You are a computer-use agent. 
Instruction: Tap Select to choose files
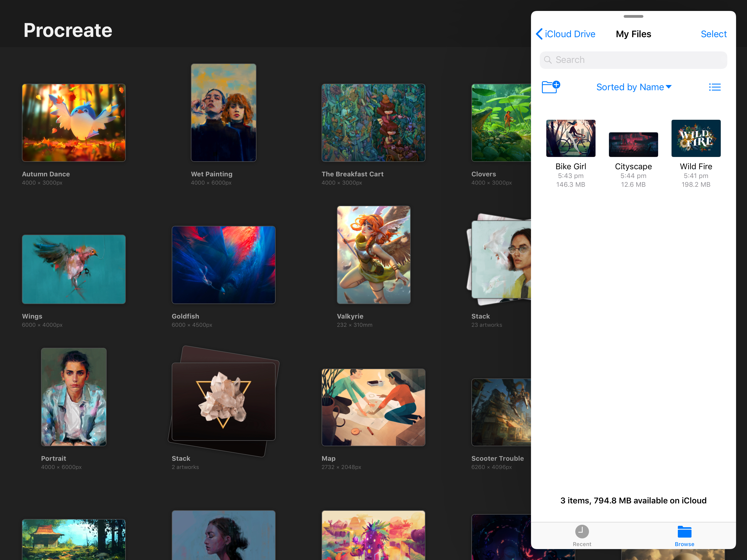click(714, 34)
